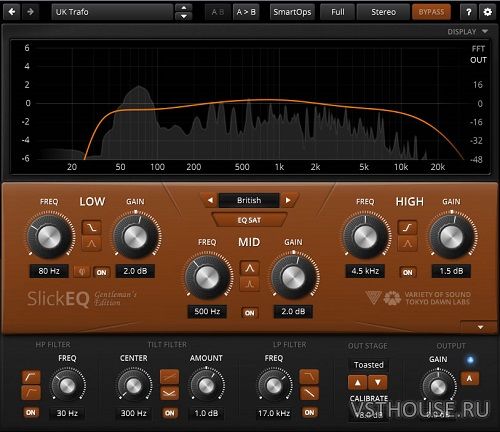Toggle the BYPASS button
The height and width of the screenshot is (432, 500).
[x=431, y=12]
